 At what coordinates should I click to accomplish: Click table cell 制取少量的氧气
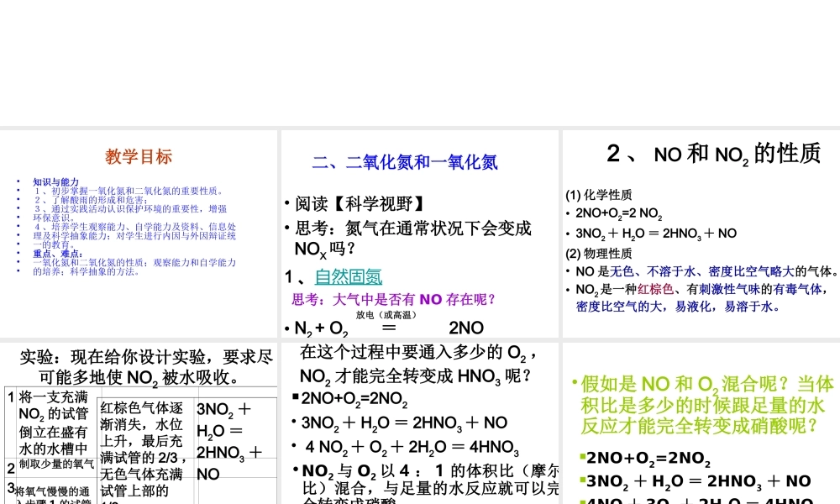coord(57,465)
